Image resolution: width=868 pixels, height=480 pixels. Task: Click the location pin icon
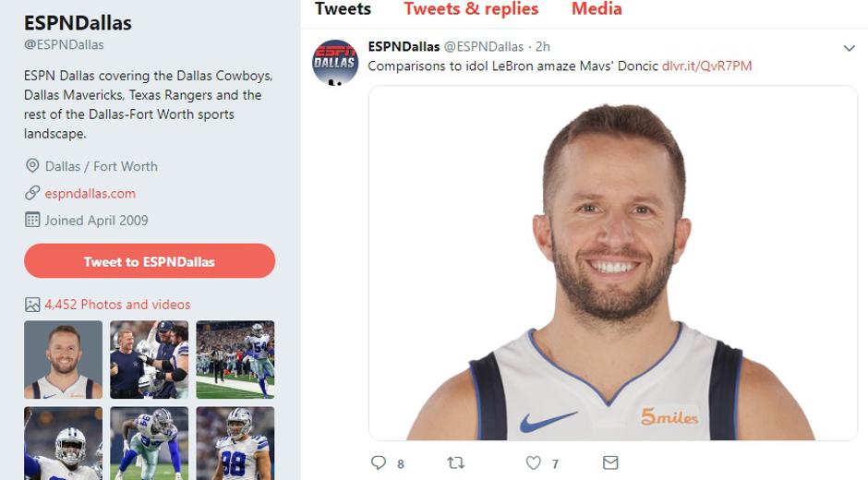point(32,166)
